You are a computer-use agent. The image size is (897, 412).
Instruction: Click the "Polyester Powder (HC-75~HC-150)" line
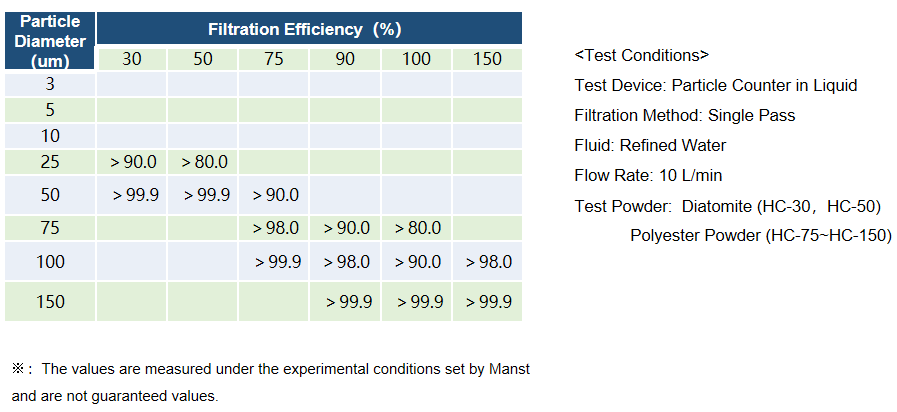[760, 236]
